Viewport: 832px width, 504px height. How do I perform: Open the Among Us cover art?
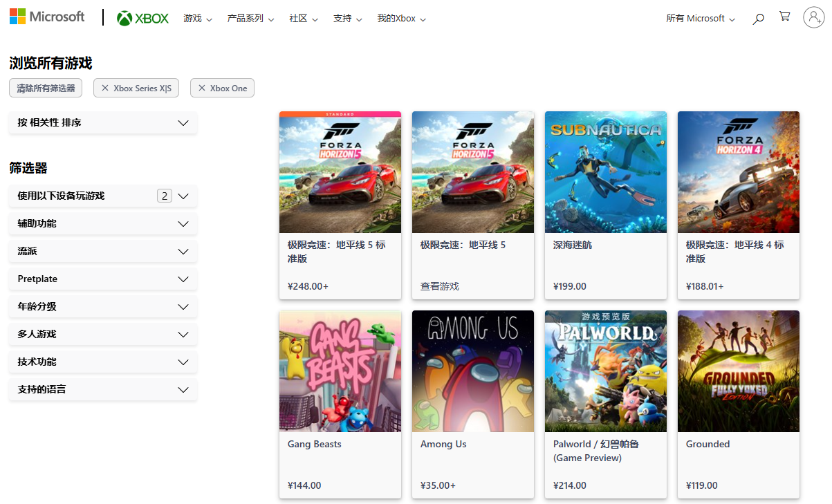pyautogui.click(x=473, y=371)
